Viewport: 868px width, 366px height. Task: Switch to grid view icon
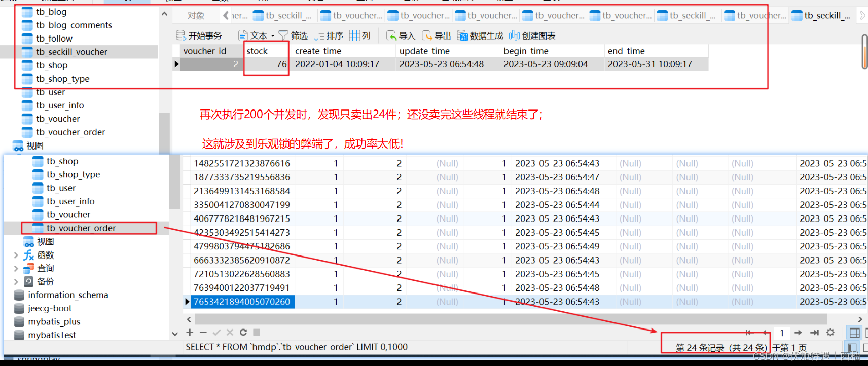855,333
